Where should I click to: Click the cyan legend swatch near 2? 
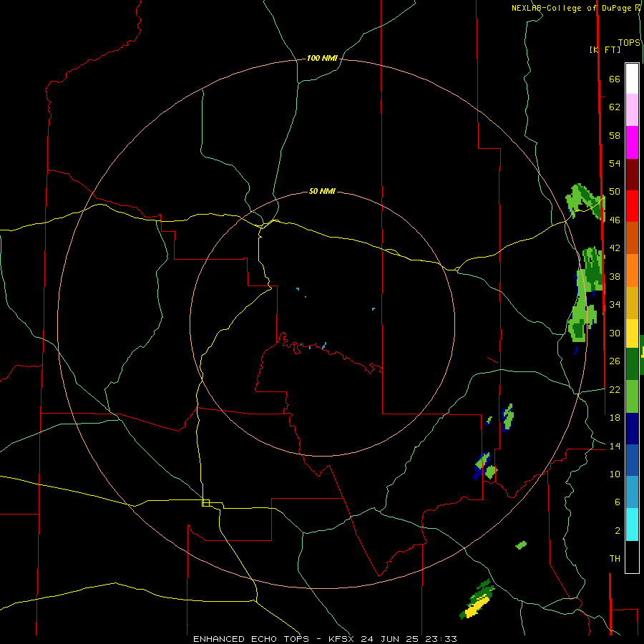pyautogui.click(x=632, y=525)
